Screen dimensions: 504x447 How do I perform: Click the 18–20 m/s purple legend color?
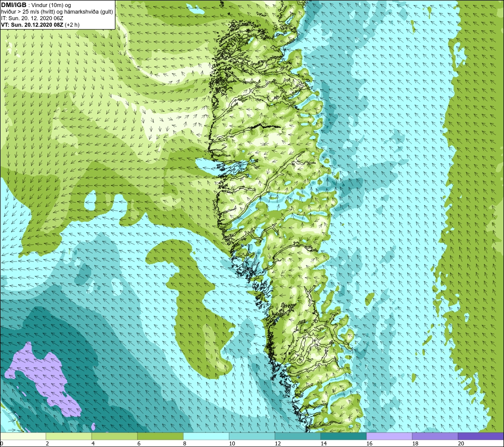click(x=435, y=436)
